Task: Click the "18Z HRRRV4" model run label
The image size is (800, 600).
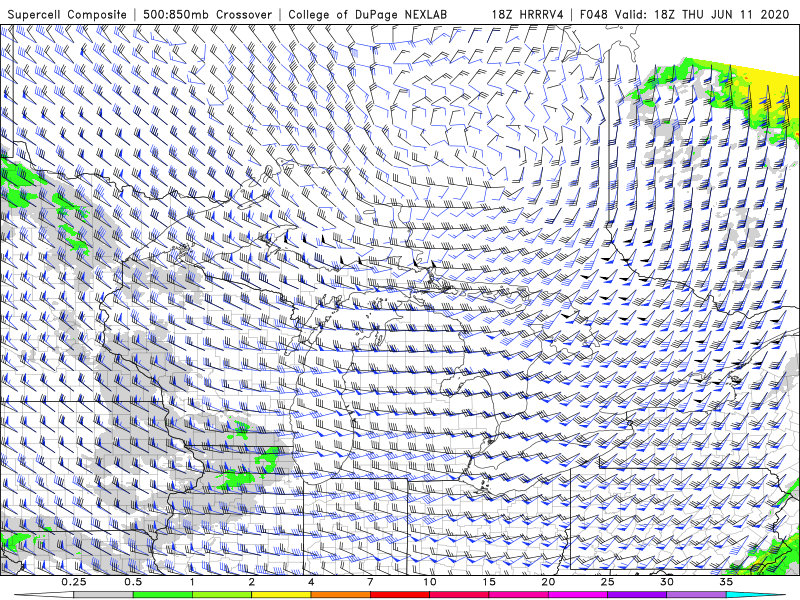Action: coord(528,14)
